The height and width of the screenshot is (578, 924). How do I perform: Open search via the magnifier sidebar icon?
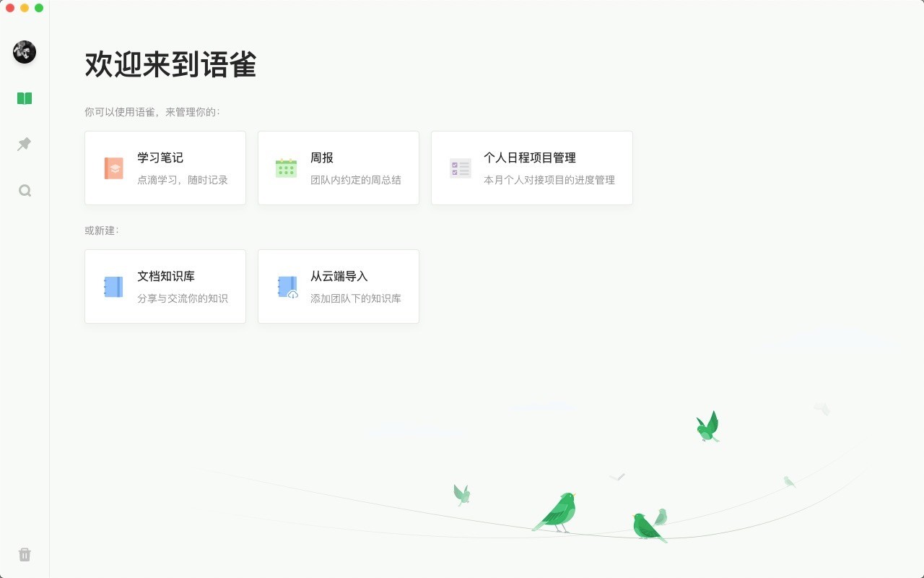pyautogui.click(x=25, y=190)
